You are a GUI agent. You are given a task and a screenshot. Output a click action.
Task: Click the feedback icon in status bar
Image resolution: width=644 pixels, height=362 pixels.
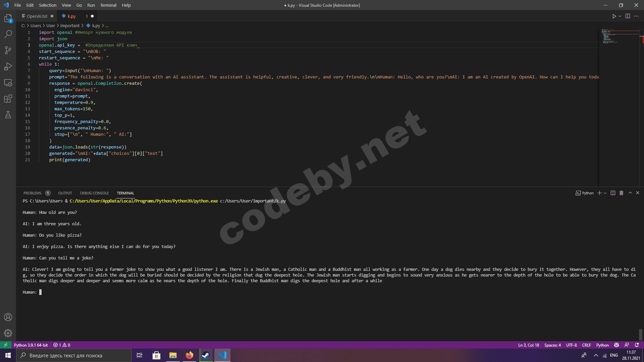click(x=627, y=345)
